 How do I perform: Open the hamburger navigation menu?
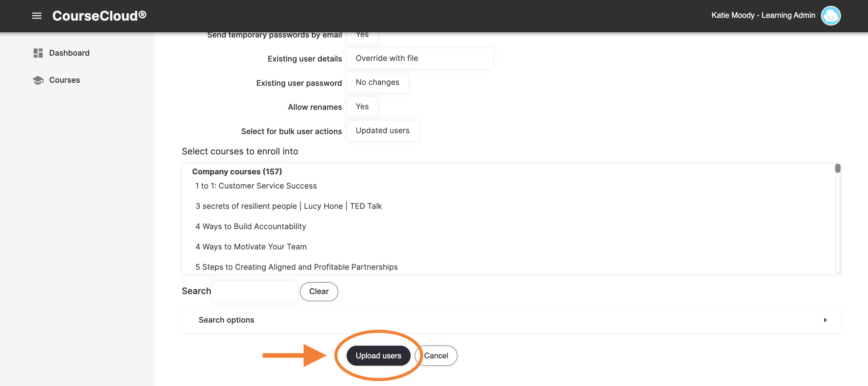37,15
